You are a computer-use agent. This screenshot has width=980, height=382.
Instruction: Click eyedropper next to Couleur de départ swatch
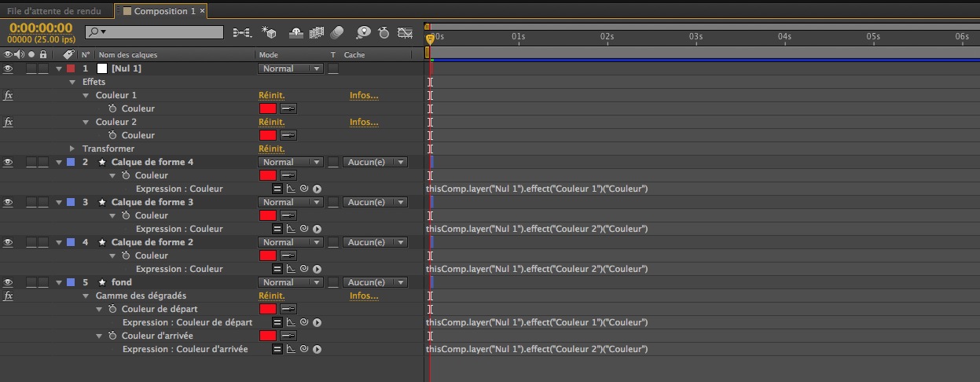[x=288, y=309]
